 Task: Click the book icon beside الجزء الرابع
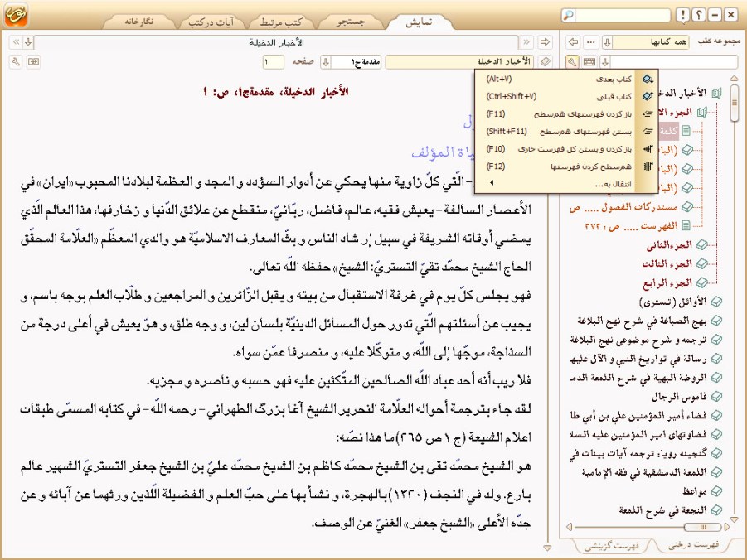click(701, 282)
